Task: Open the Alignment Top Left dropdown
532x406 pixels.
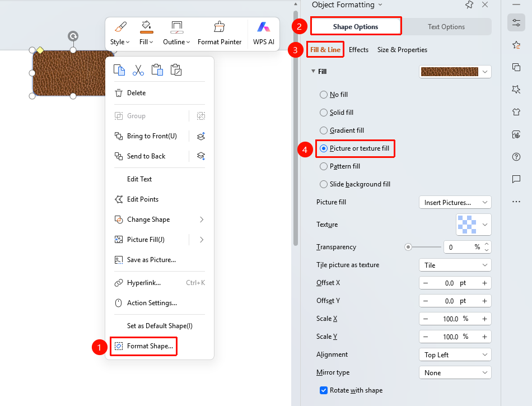Action: click(x=455, y=355)
